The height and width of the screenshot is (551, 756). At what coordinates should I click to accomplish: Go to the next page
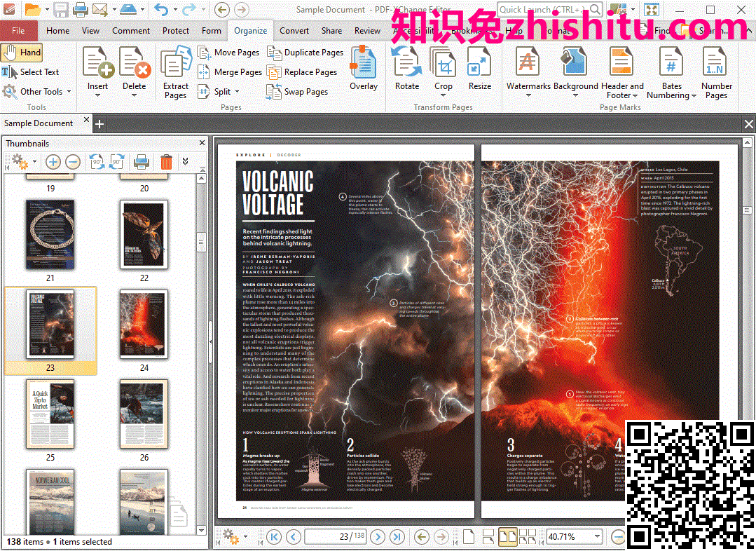(378, 536)
